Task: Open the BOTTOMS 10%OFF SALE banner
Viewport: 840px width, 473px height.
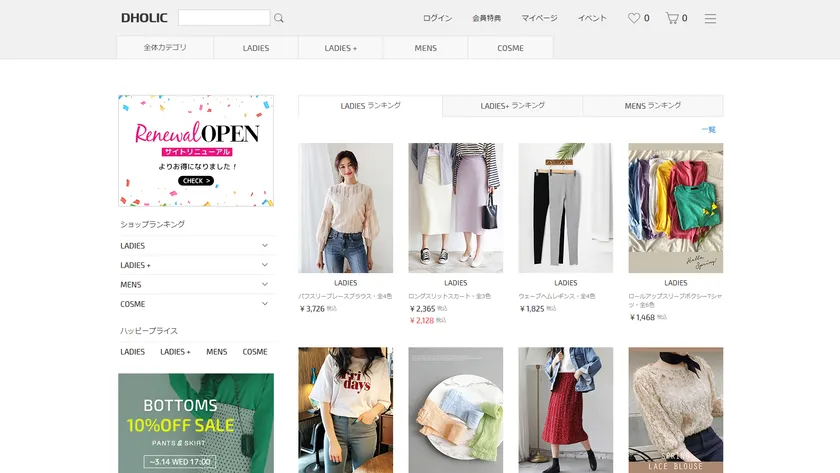Action: pyautogui.click(x=196, y=423)
